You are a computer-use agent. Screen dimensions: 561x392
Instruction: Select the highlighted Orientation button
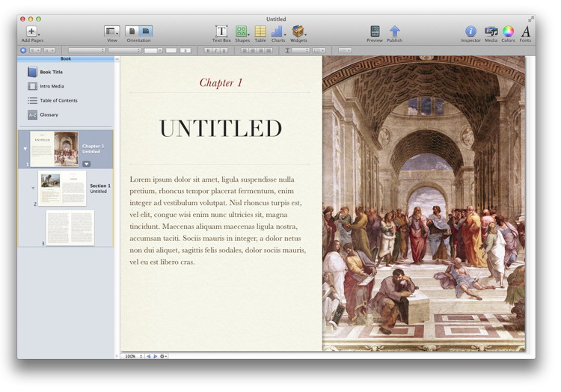[146, 31]
